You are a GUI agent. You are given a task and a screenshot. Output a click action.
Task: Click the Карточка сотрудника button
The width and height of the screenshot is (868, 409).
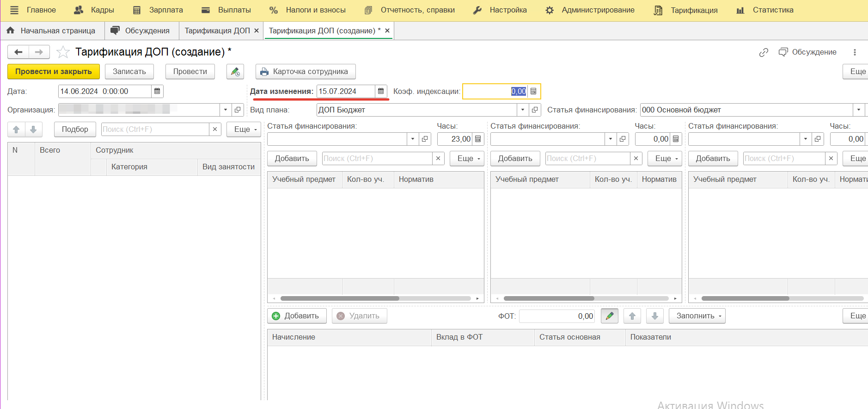click(x=305, y=72)
